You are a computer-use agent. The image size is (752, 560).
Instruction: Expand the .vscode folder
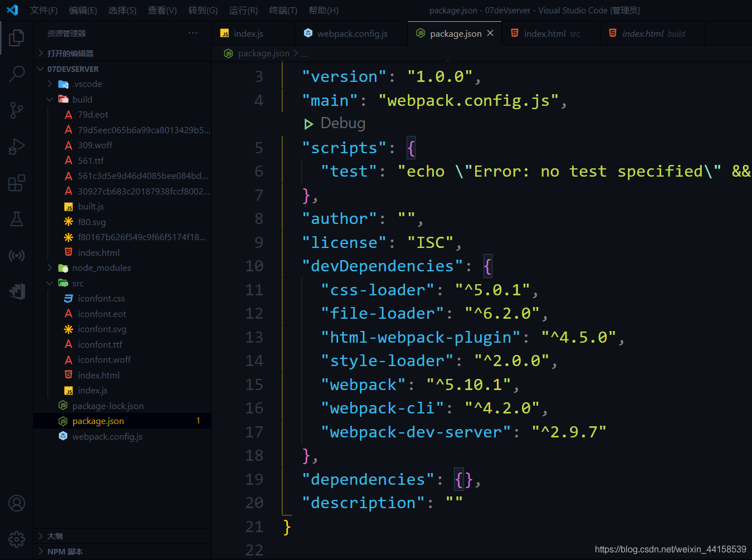(x=123, y=84)
